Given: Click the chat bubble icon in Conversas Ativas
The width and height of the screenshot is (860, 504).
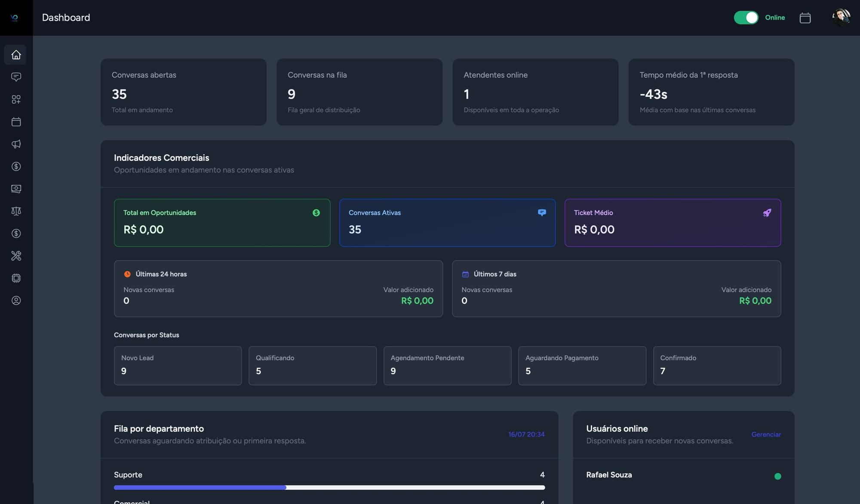Looking at the screenshot, I should (x=542, y=213).
